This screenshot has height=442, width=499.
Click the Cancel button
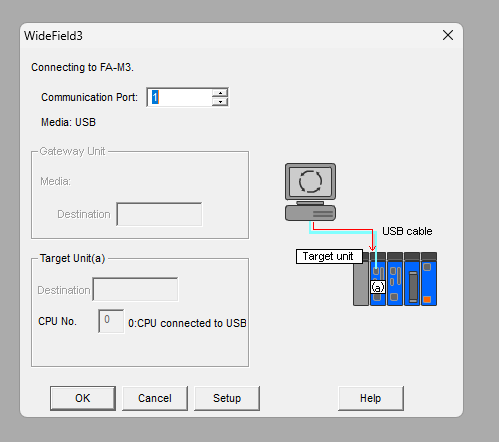(x=155, y=398)
